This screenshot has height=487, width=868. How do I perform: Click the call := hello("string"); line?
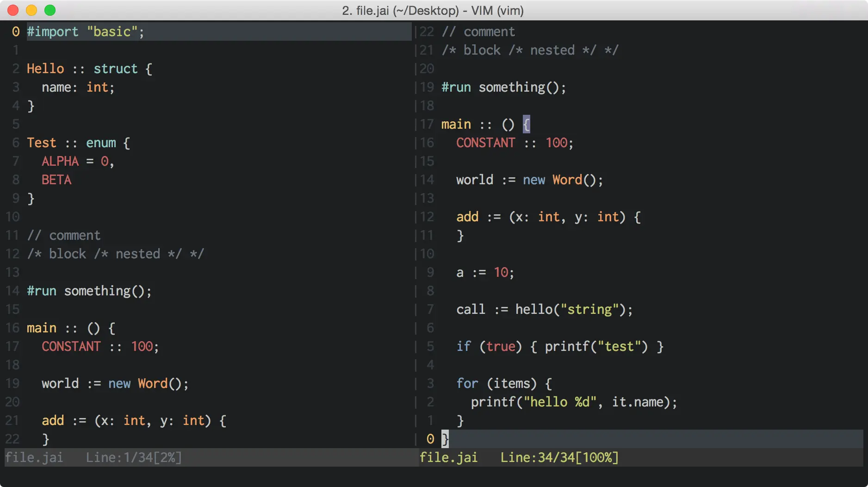[544, 309]
